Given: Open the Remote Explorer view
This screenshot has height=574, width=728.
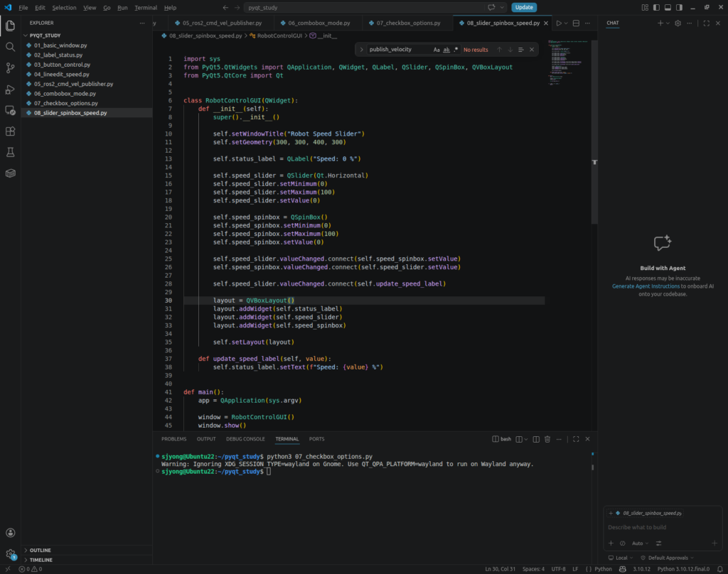Looking at the screenshot, I should 10,110.
